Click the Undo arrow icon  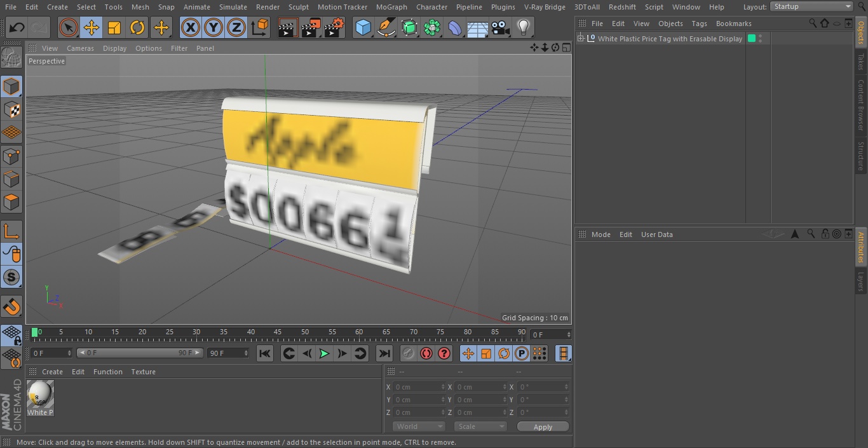tap(17, 27)
